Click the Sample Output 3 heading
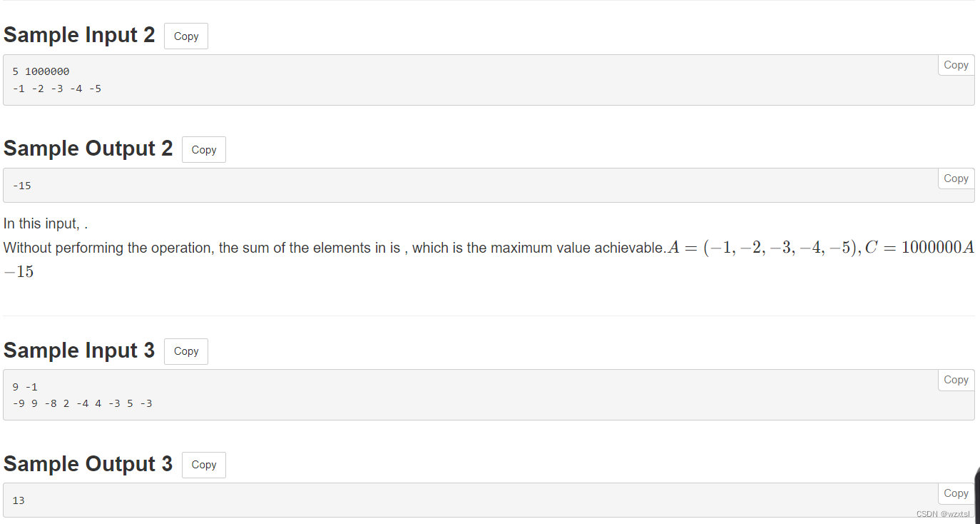Viewport: 980px width, 524px height. [88, 464]
